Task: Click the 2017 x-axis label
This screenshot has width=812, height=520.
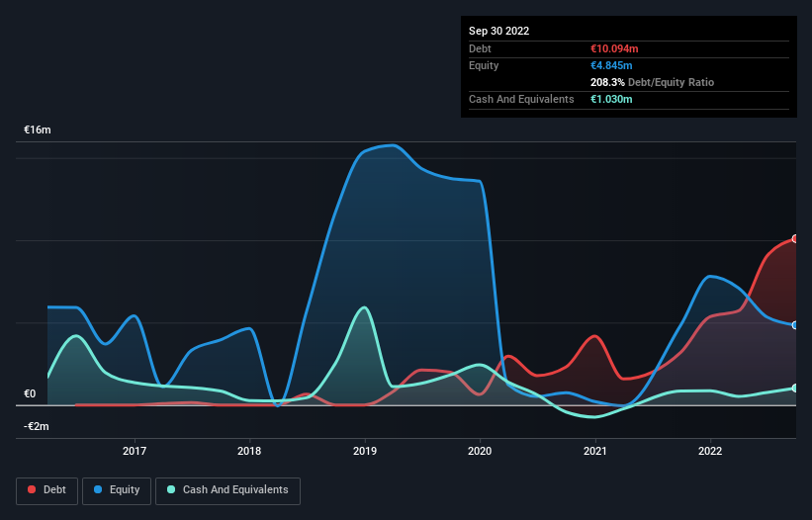Action: tap(135, 451)
